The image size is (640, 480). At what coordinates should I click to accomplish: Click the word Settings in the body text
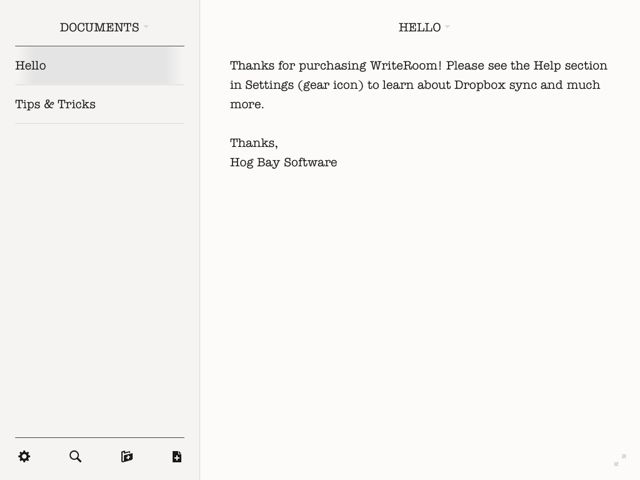pos(269,85)
